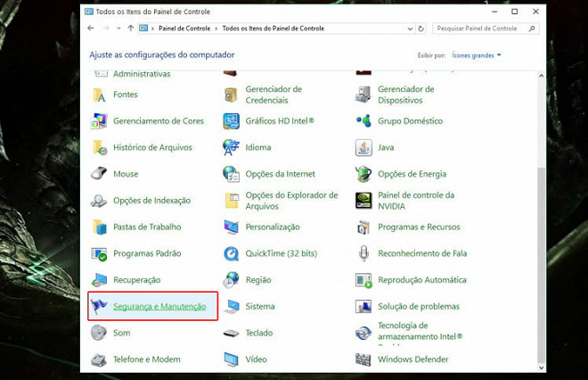Open the Opções de Energia icon
The width and height of the screenshot is (588, 380).
click(363, 174)
